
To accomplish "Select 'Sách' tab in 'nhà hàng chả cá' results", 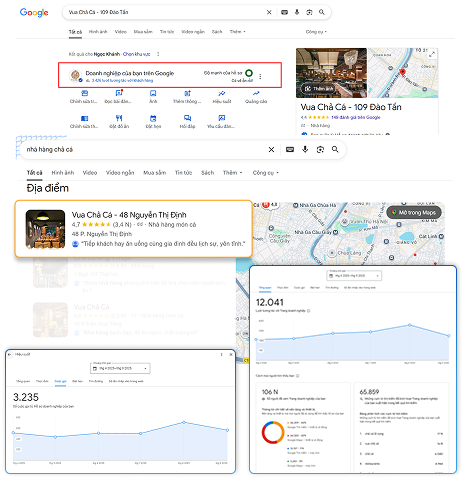I will pos(207,173).
